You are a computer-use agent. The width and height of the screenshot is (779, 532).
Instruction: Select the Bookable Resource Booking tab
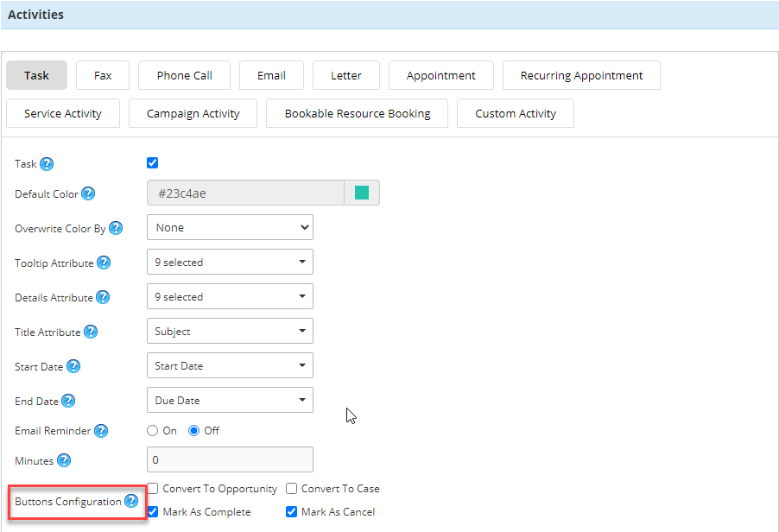(x=357, y=113)
